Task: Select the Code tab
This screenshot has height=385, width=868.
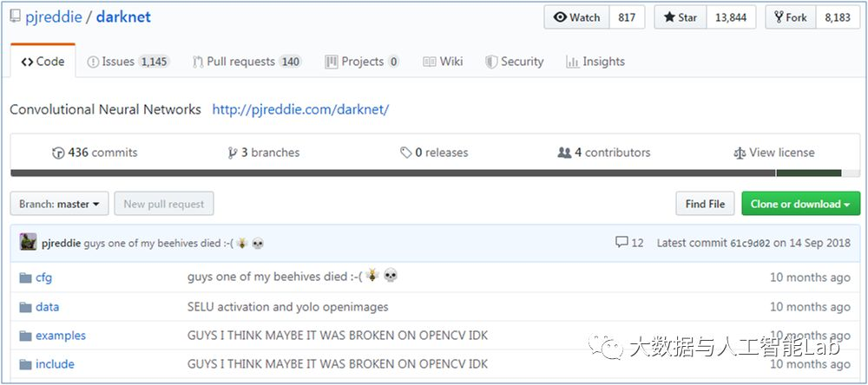Action: tap(43, 62)
